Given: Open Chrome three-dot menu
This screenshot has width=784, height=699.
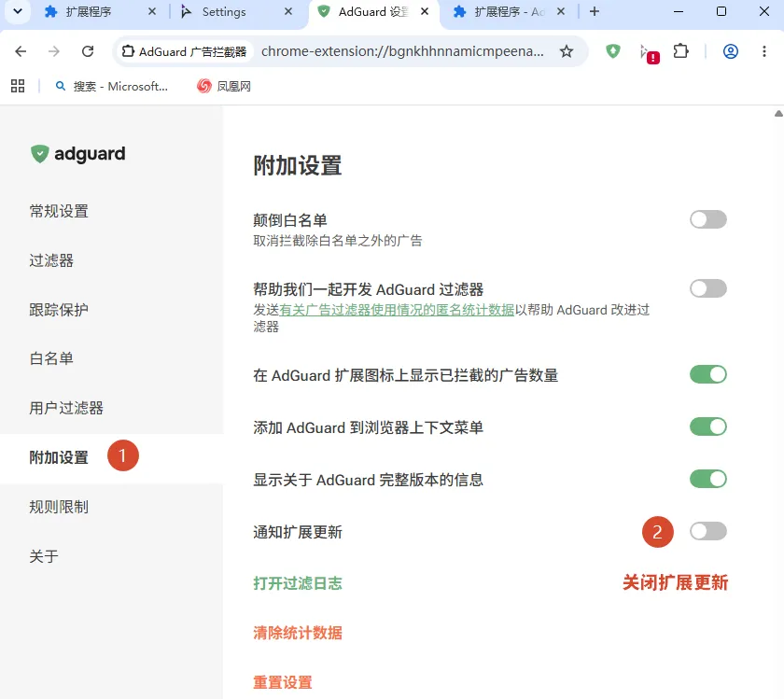Looking at the screenshot, I should [764, 51].
